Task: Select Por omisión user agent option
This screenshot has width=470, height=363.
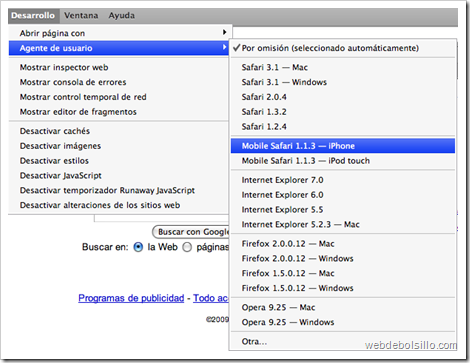Action: pyautogui.click(x=343, y=48)
